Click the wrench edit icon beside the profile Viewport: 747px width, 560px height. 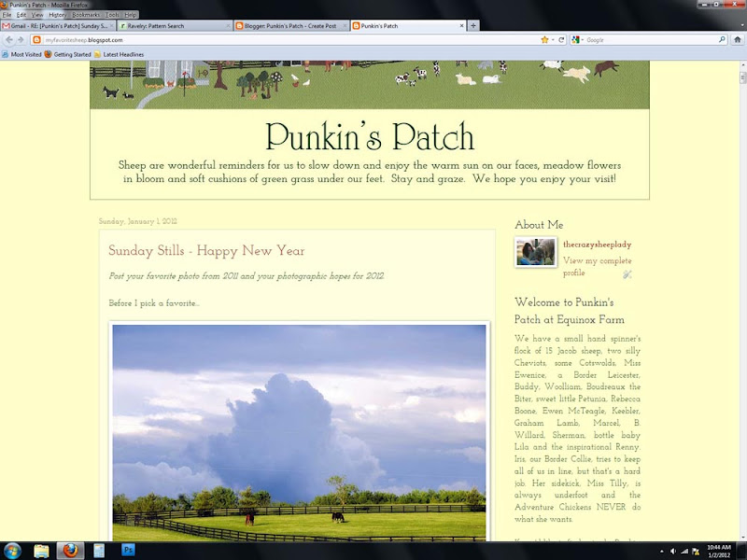coord(627,274)
